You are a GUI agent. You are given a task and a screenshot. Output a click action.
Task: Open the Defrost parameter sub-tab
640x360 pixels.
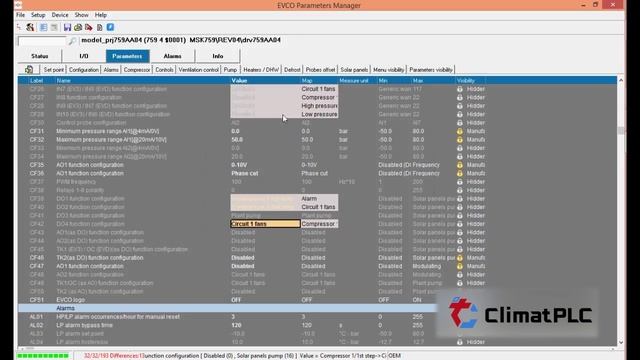[292, 70]
